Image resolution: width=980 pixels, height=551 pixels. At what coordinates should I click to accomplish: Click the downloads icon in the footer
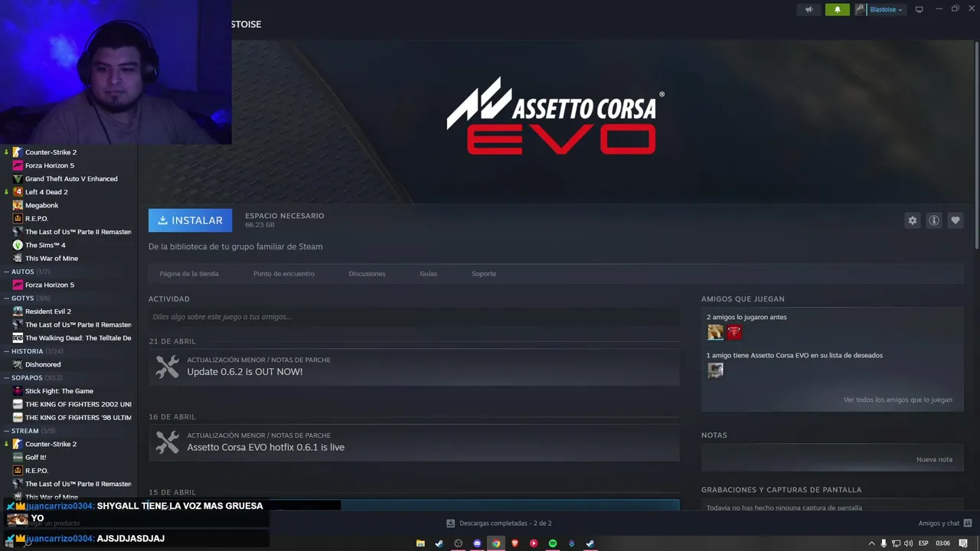point(451,523)
